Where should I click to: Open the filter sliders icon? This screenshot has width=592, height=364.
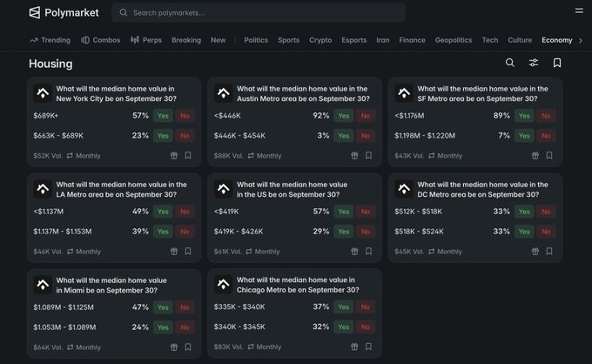pyautogui.click(x=534, y=63)
